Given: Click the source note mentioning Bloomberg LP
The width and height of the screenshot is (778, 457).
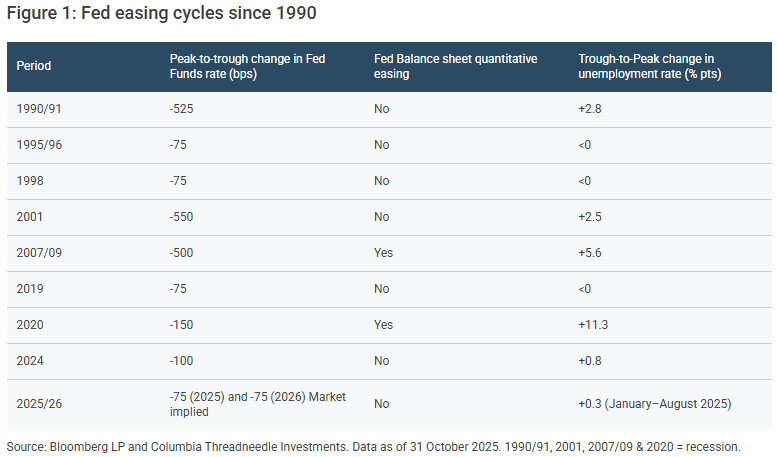Looking at the screenshot, I should pos(373,446).
